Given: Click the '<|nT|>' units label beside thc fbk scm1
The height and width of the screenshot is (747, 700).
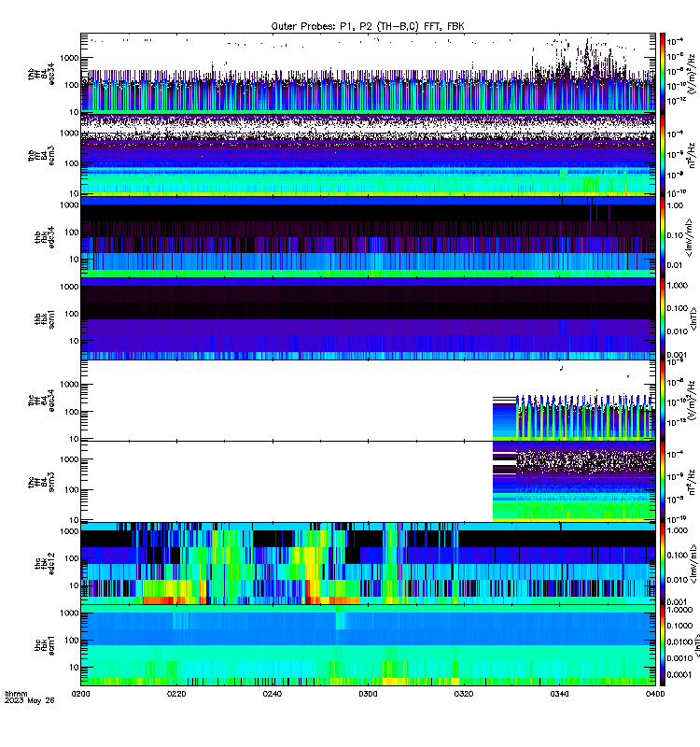Looking at the screenshot, I should [x=696, y=645].
